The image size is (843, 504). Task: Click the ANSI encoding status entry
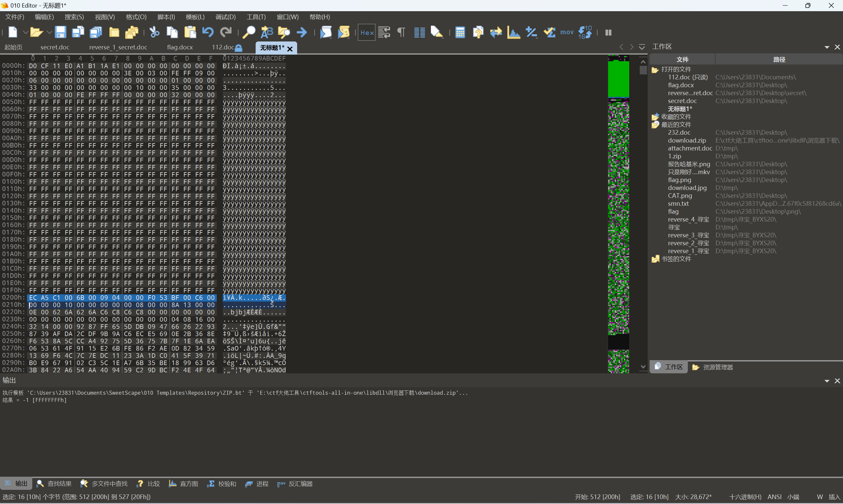coord(774,497)
